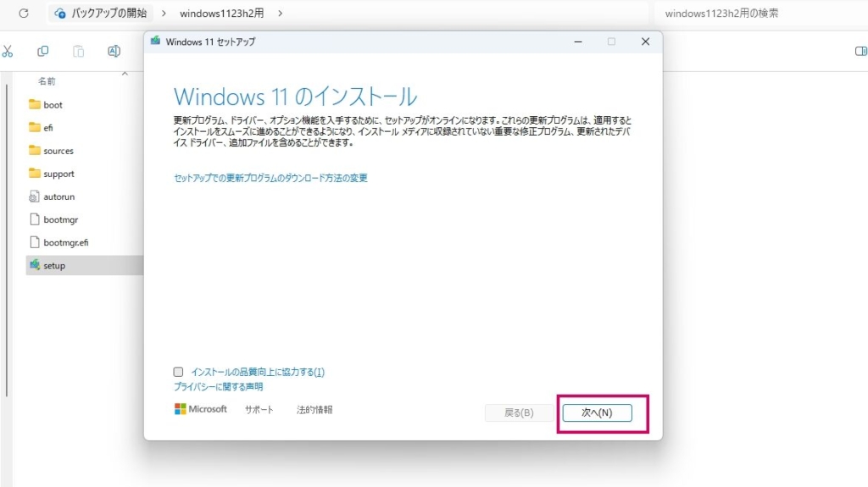Select the 'sources' folder name
The height and width of the screenshot is (487, 868).
point(58,151)
